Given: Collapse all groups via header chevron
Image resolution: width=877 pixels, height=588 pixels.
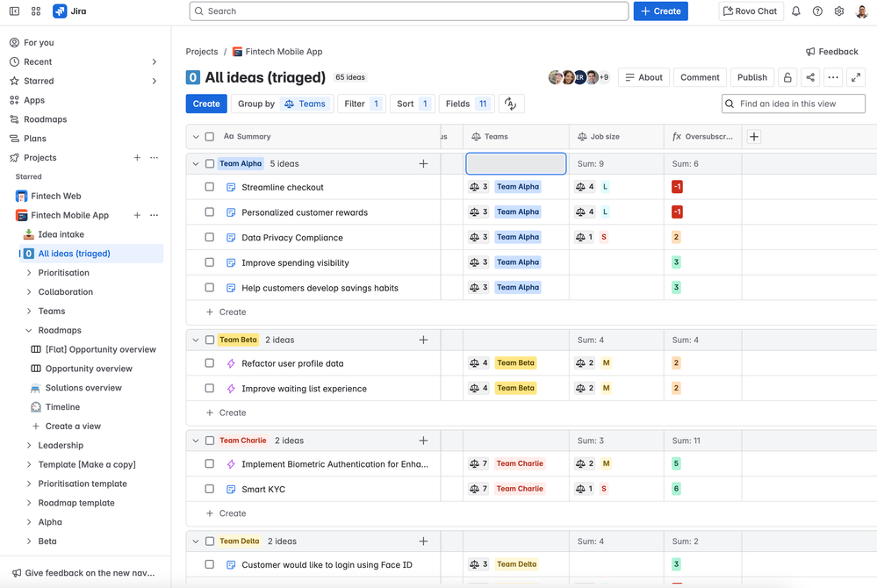Looking at the screenshot, I should tap(196, 136).
